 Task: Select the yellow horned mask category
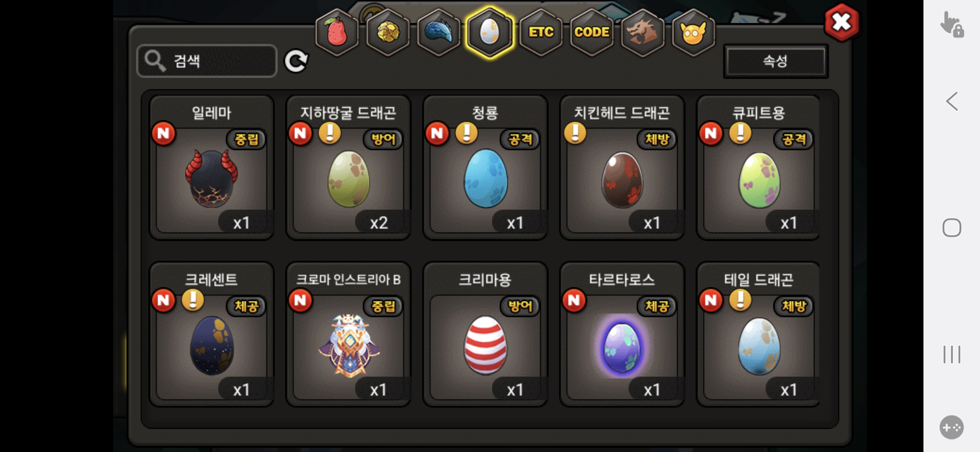click(x=693, y=33)
